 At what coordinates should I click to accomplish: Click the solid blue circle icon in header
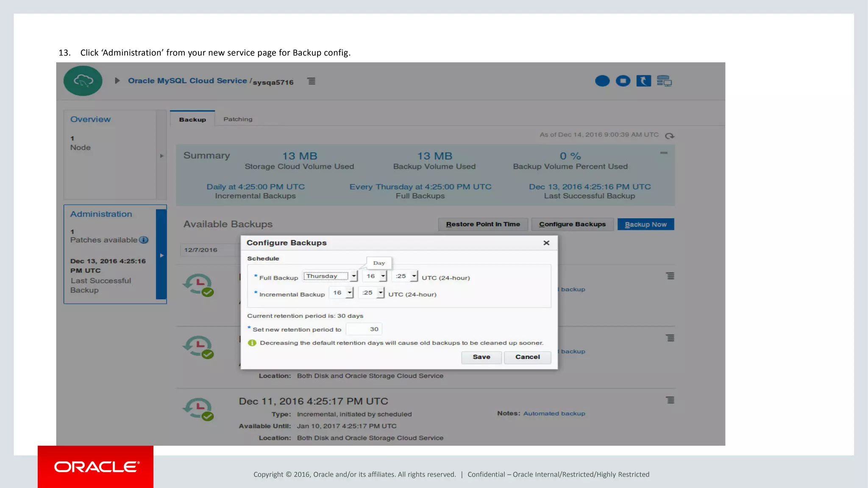[602, 80]
